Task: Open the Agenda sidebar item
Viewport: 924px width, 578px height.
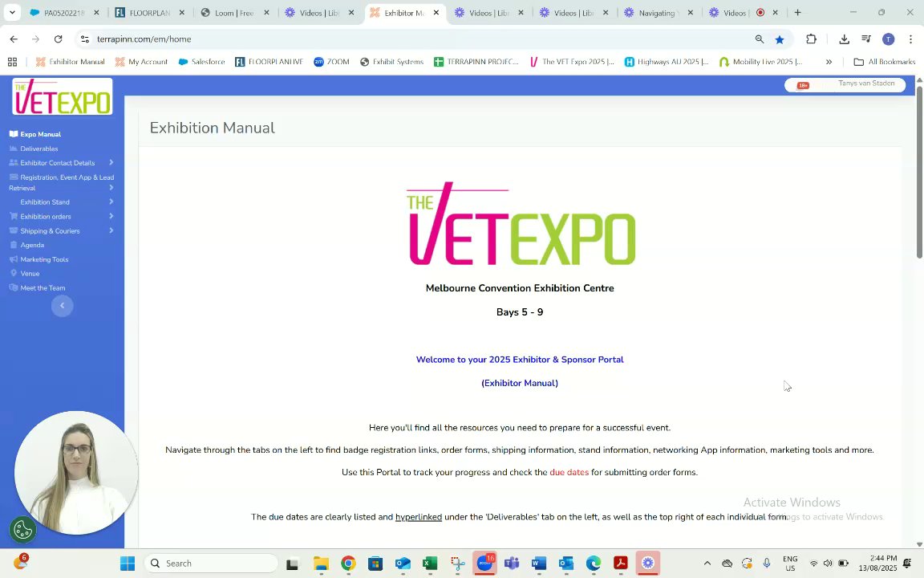Action: point(27,245)
